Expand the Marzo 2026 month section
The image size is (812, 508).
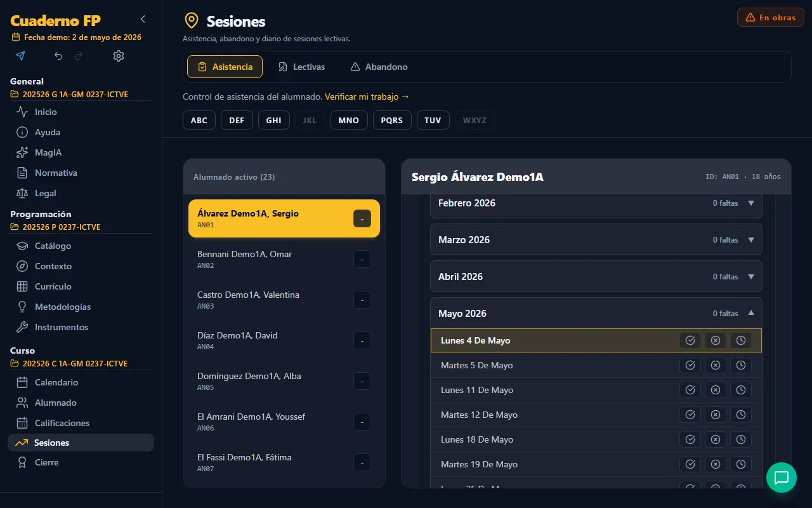[596, 240]
